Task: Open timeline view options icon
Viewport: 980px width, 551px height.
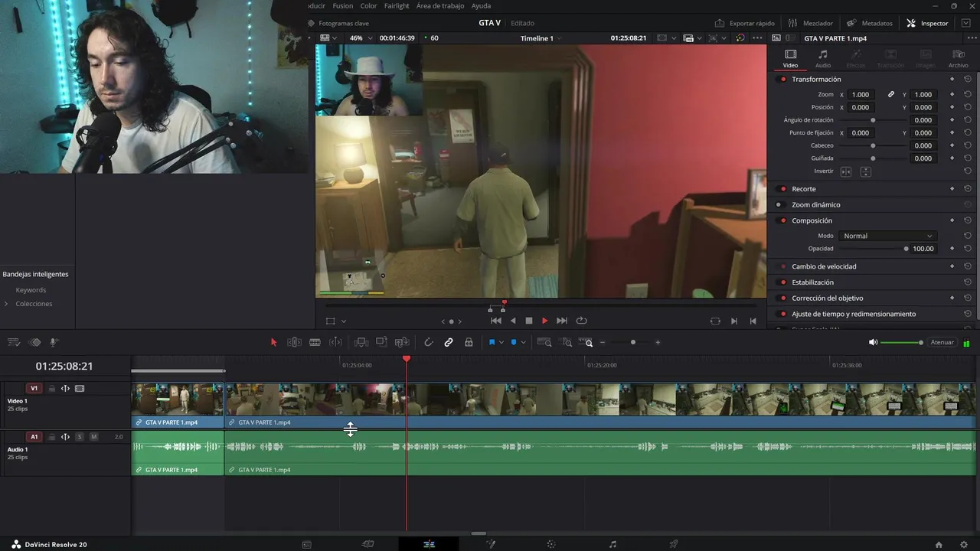Action: (x=14, y=342)
